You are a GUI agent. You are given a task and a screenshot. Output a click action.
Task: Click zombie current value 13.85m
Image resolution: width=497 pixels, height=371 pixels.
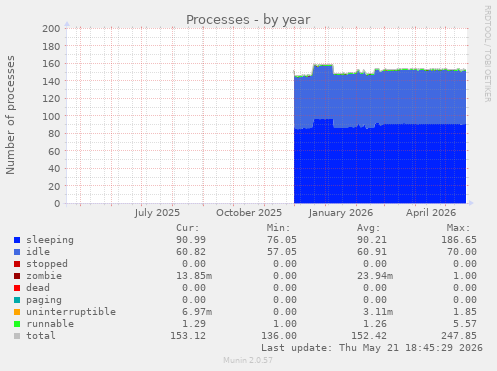click(194, 276)
